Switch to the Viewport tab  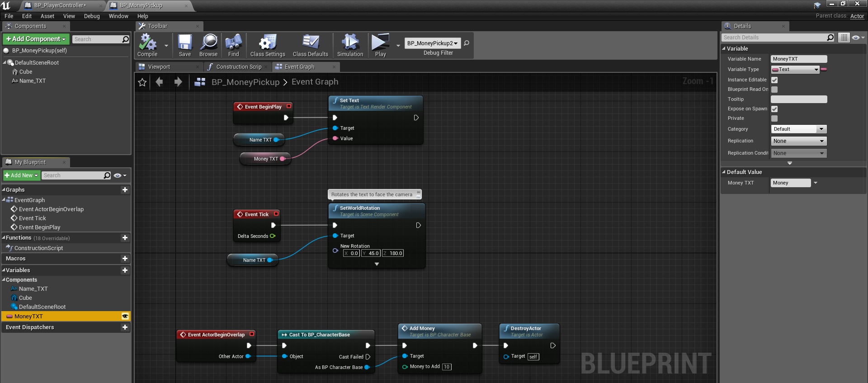[159, 67]
